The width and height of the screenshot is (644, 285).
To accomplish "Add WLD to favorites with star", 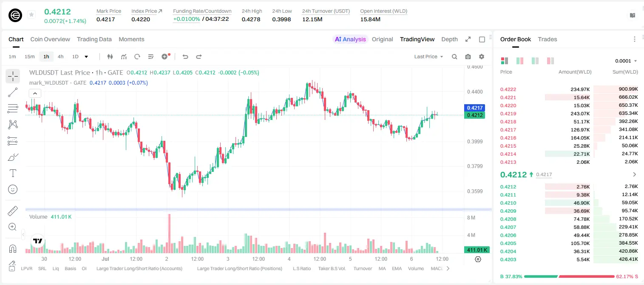I will [31, 15].
